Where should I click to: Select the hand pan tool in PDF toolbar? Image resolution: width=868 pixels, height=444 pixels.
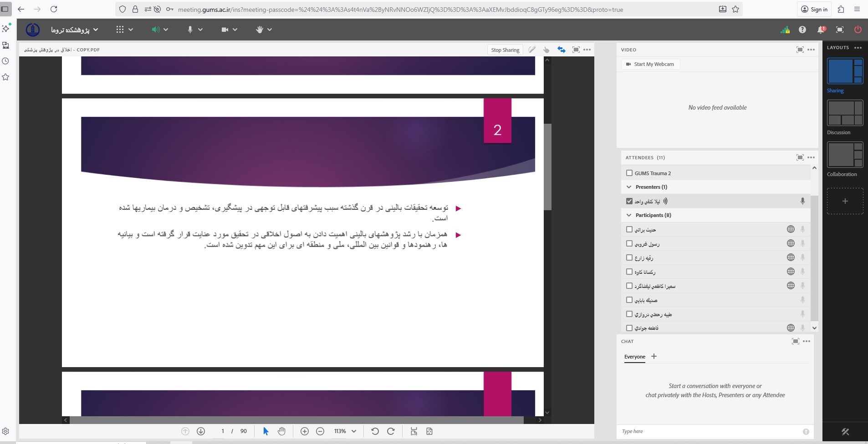pos(281,431)
